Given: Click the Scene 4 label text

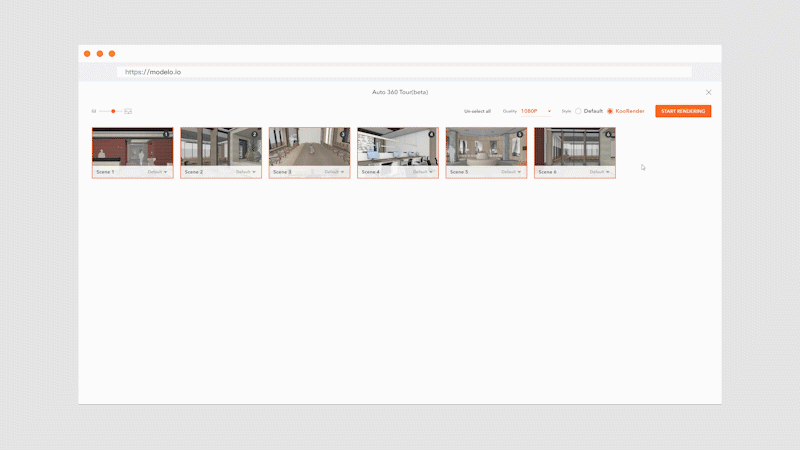Looking at the screenshot, I should coord(370,172).
